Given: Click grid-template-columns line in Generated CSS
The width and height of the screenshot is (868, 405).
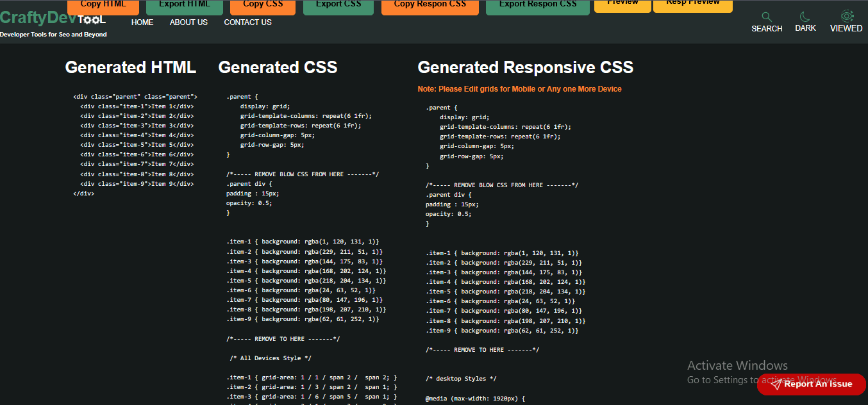Looking at the screenshot, I should pos(306,116).
